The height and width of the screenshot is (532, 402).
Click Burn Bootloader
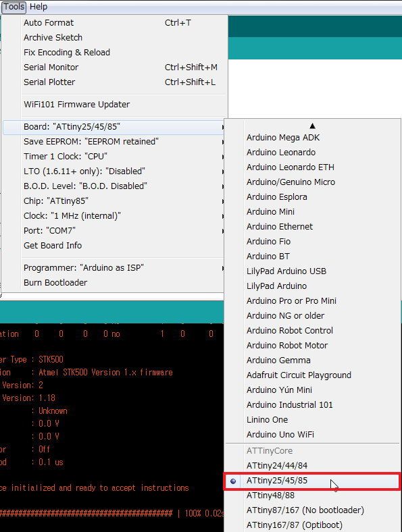[114, 283]
